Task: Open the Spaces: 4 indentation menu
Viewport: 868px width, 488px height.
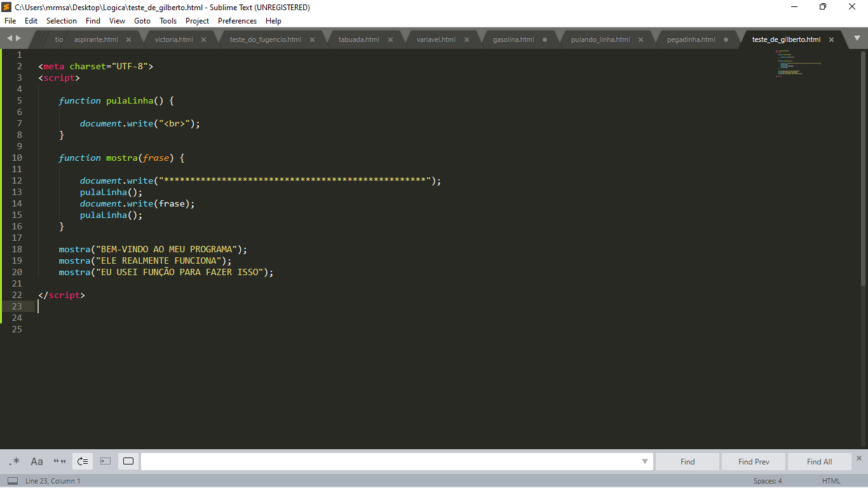Action: tap(768, 481)
